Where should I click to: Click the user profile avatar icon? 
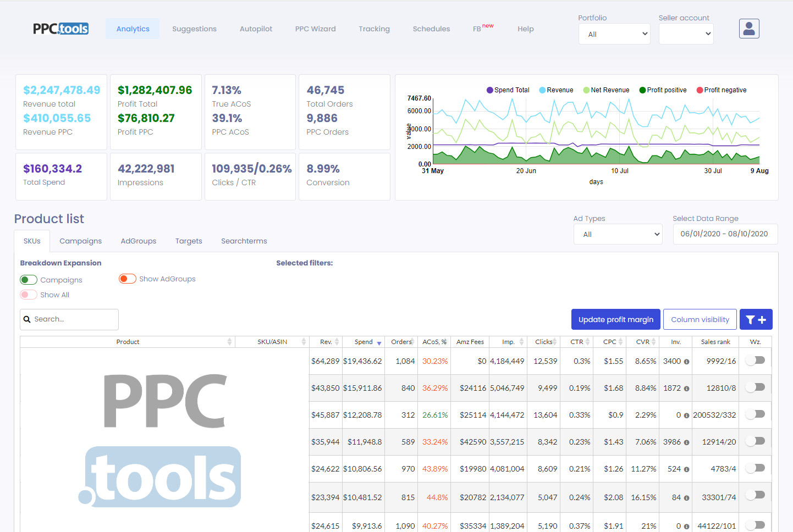(x=749, y=29)
